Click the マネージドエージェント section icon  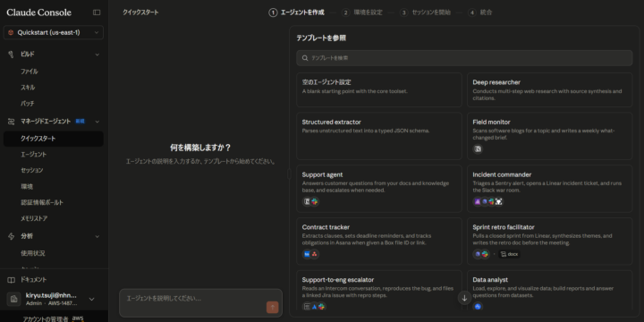[12, 121]
